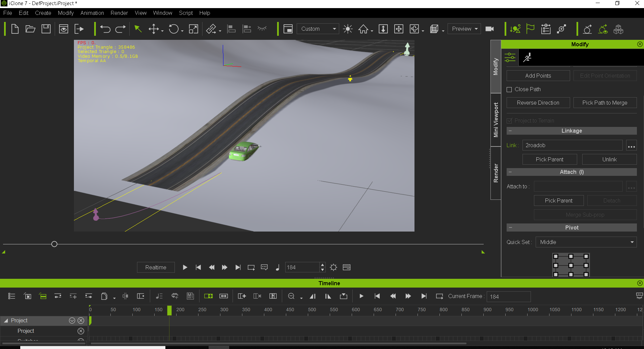Toggle timeline loop button
644x349 pixels.
click(439, 296)
